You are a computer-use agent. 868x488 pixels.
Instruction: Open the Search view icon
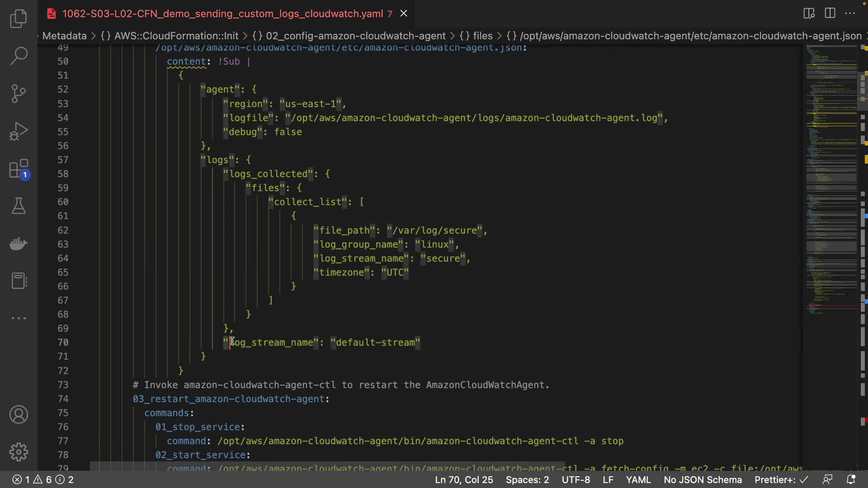coord(19,56)
